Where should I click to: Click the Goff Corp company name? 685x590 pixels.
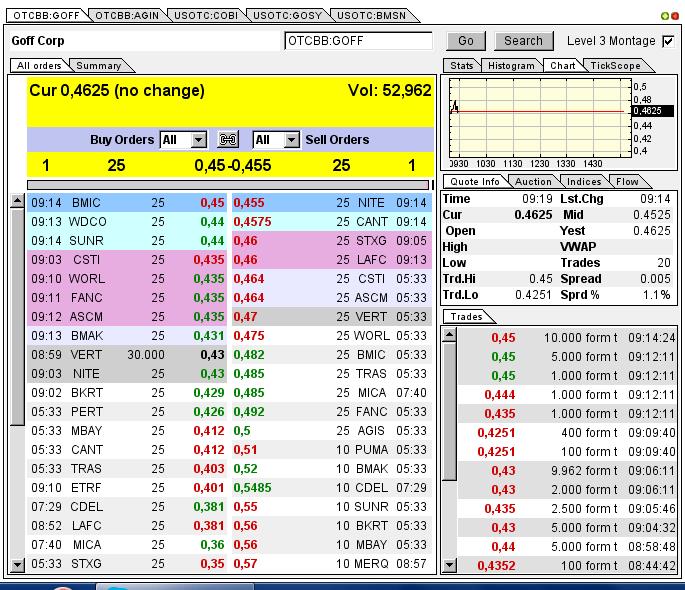coord(38,41)
